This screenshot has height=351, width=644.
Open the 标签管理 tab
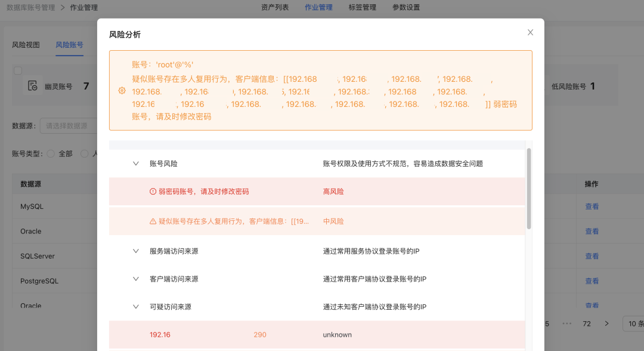tap(363, 7)
